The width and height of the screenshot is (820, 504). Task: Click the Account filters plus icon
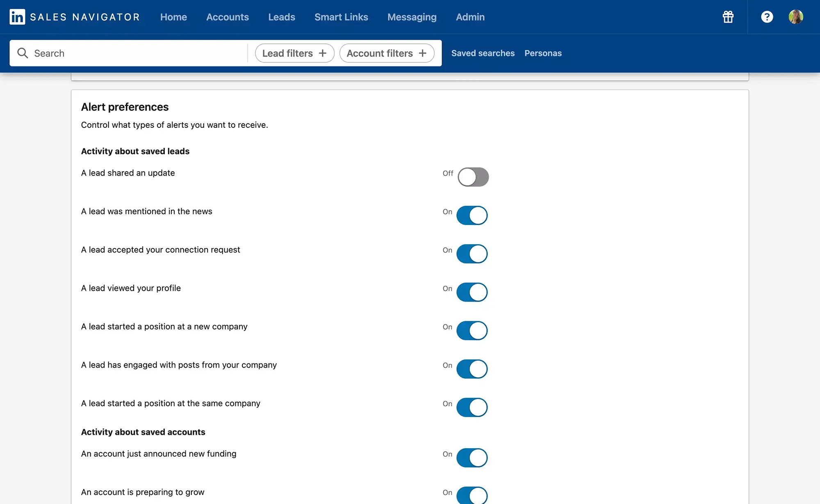(424, 53)
